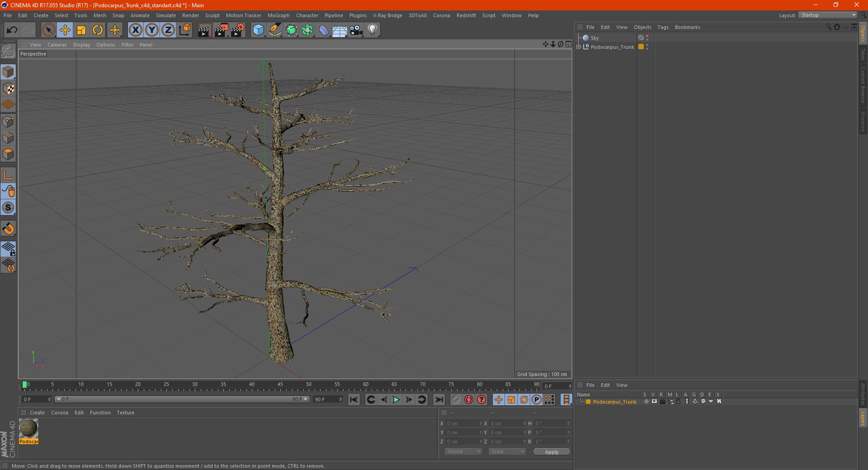Select Podocarpus material thumbnail
Screen dimensions: 868x470
pos(28,428)
